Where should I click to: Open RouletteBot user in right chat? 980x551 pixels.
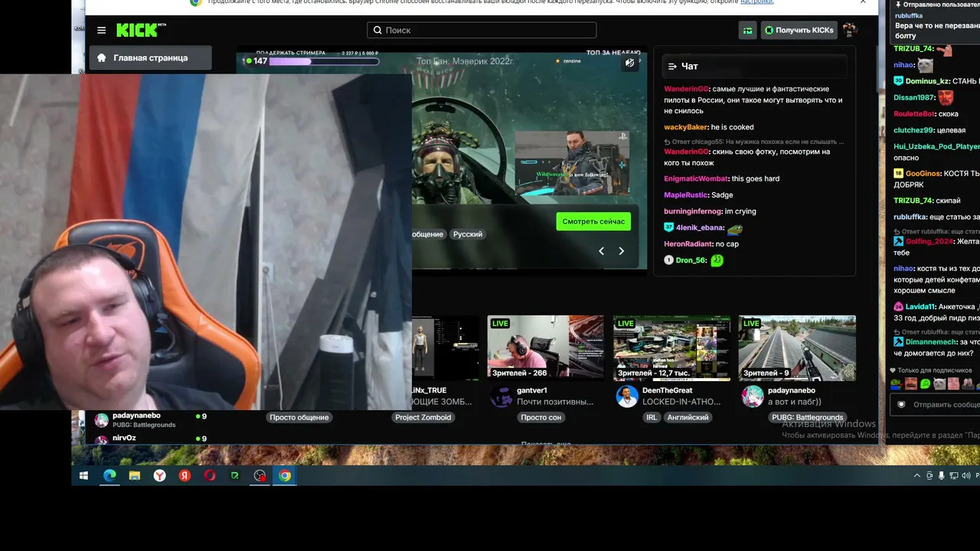914,114
